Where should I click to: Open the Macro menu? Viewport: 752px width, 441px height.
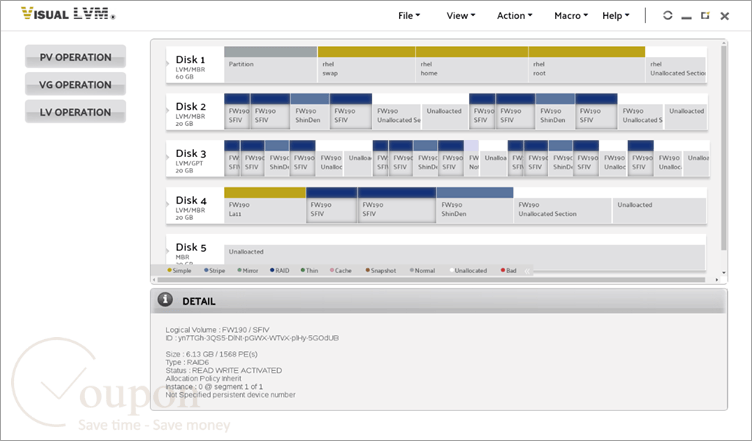571,15
